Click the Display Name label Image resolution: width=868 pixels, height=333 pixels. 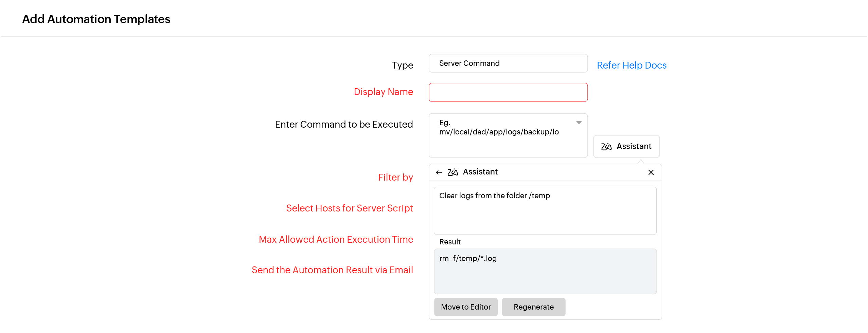click(383, 92)
